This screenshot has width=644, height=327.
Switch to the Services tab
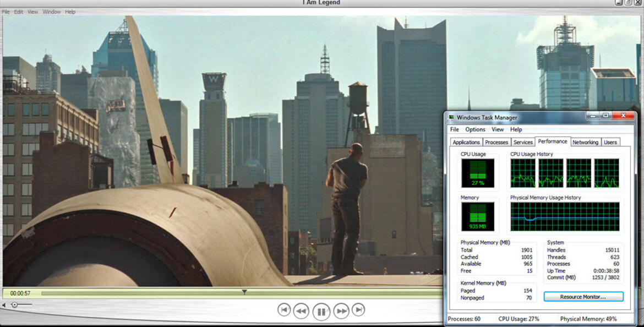(x=523, y=142)
